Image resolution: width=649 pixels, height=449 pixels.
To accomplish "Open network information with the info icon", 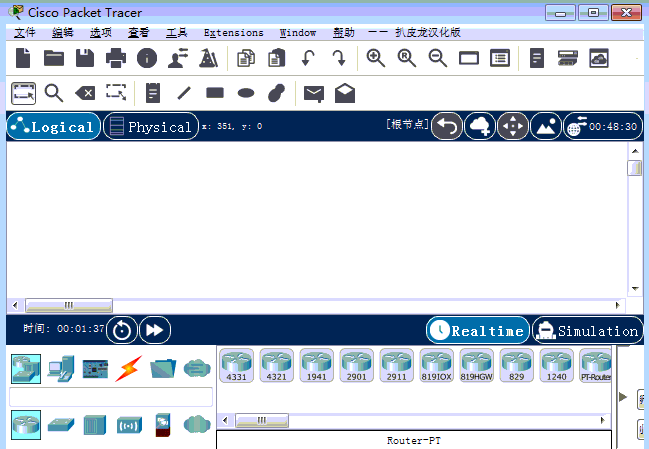I will (x=147, y=58).
